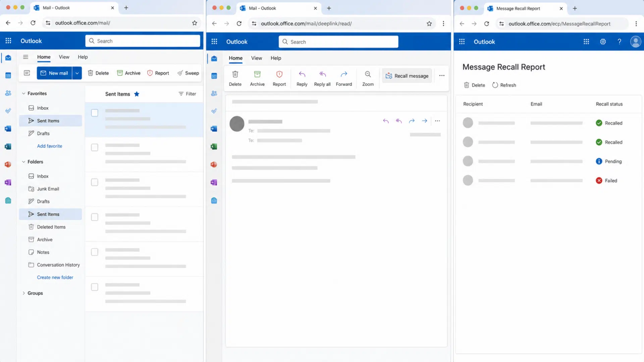Switch to View tab in left window
Image resolution: width=644 pixels, height=362 pixels.
[x=64, y=57]
